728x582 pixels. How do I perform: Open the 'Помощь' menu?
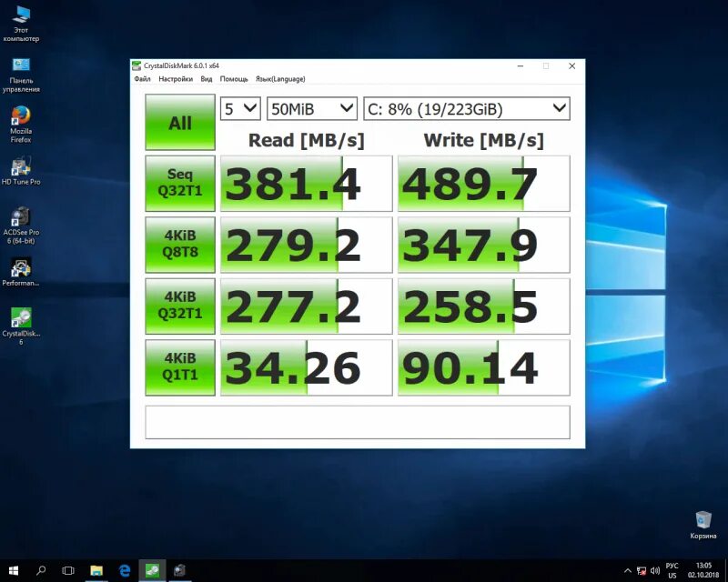pos(234,79)
